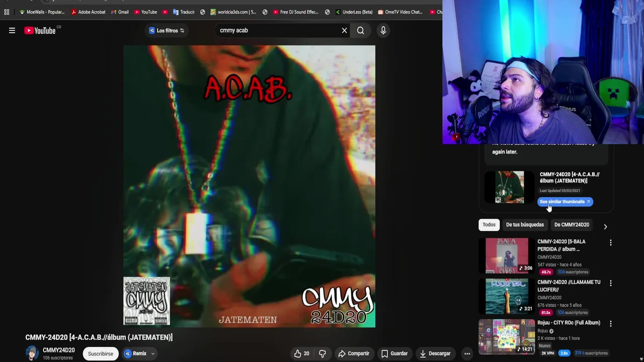Open BALA PERDIDA video thumbnail
Viewport: 644px width, 362px height.
coord(507,255)
